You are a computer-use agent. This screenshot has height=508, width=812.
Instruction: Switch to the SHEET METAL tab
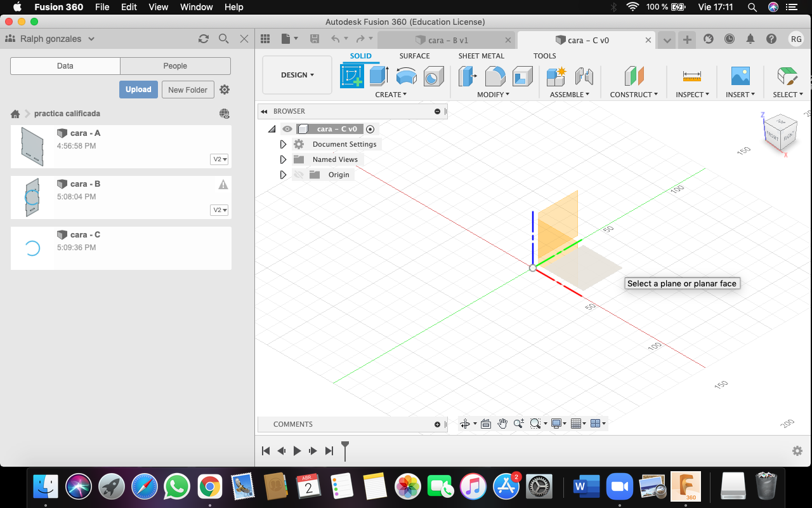pyautogui.click(x=481, y=56)
